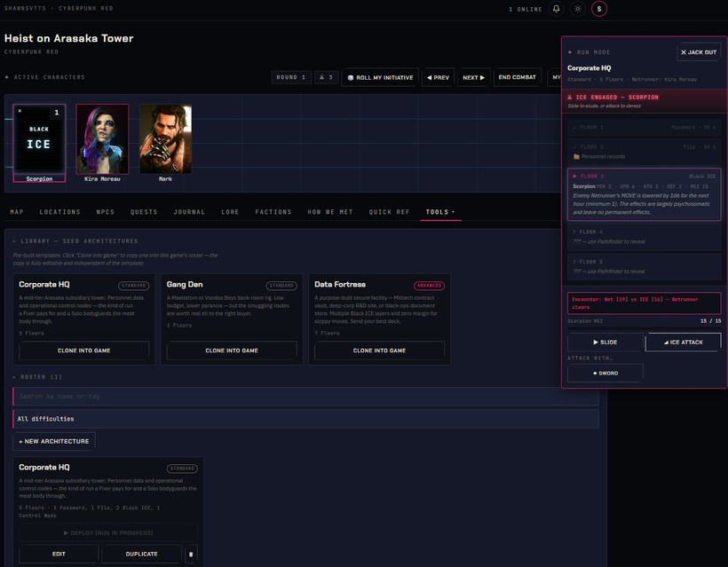Click the checkmark on Floor 2
The image size is (728, 567).
click(574, 146)
